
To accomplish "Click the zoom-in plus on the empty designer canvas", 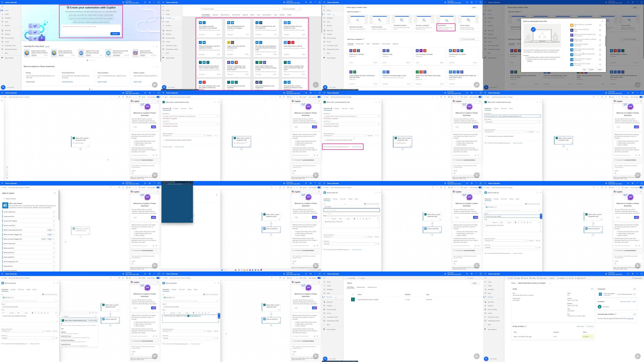I will click(x=7, y=167).
